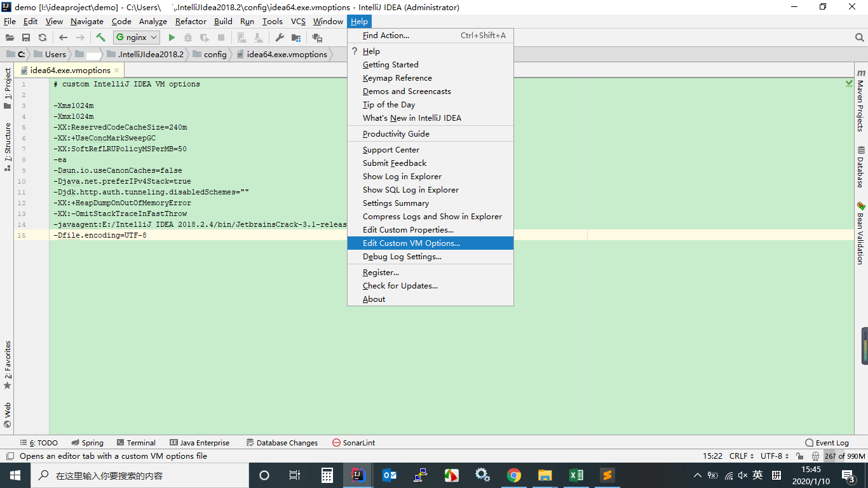Show hidden tray icons chevron
This screenshot has height=488, width=868.
698,475
